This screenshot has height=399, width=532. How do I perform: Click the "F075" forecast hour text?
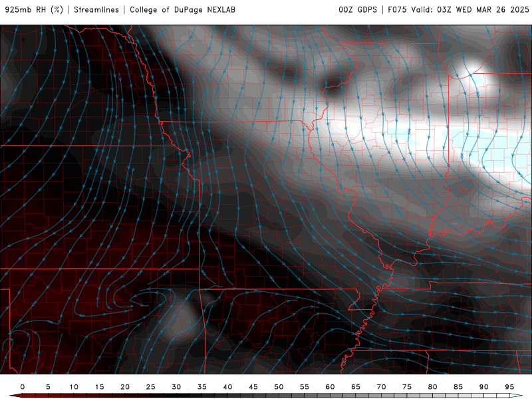click(397, 10)
